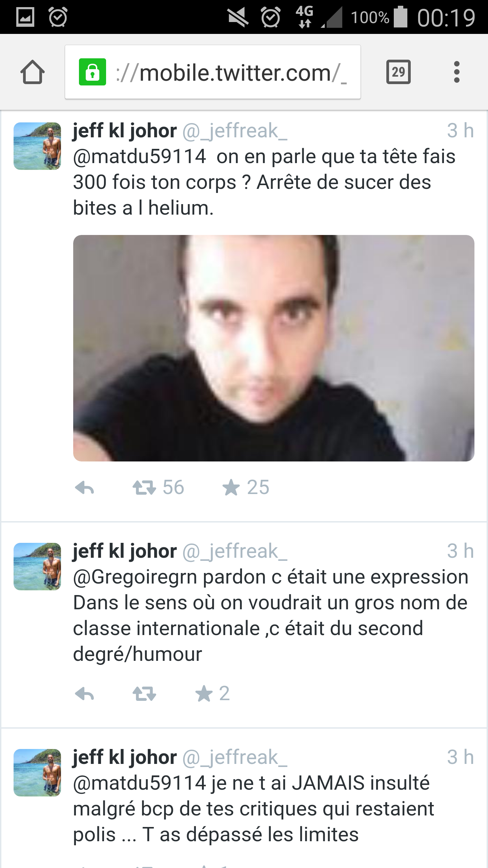Viewport: 488px width, 868px height.
Task: Reply to the first tweet about helium
Action: tap(84, 488)
